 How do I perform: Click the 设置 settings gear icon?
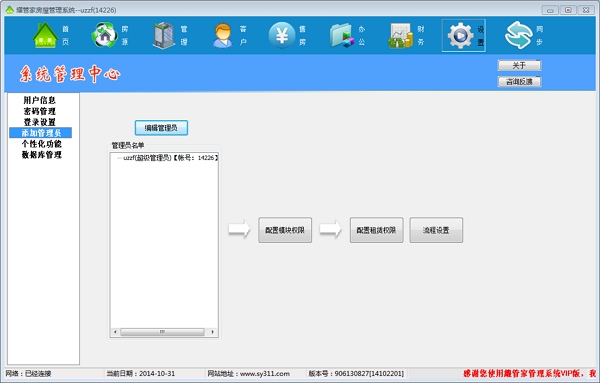point(460,35)
